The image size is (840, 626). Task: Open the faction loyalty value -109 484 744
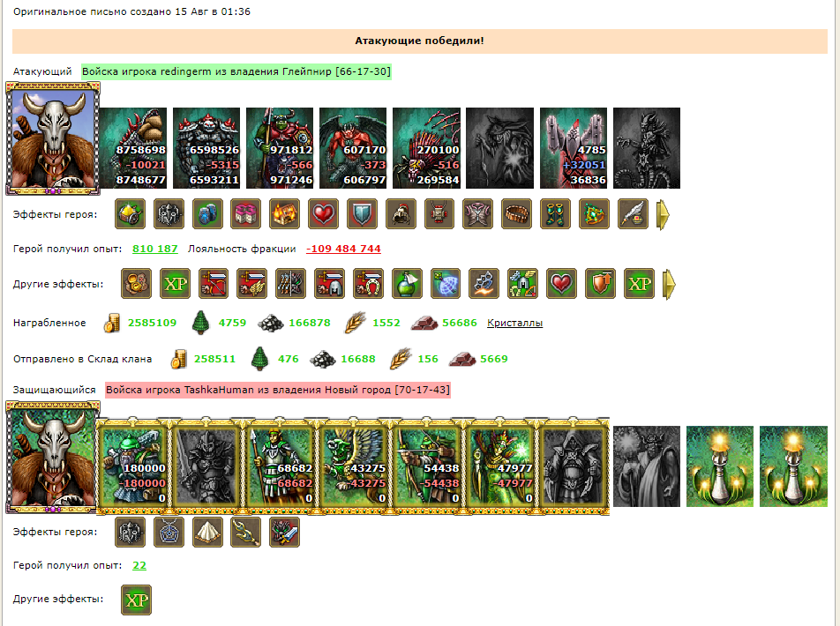coord(343,249)
